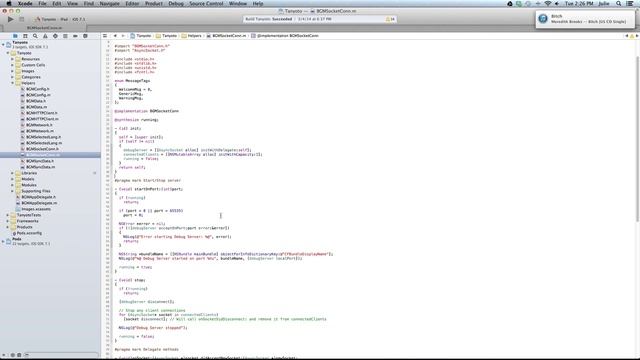
Task: Click Helpers folder in jump bar
Action: [x=191, y=36]
